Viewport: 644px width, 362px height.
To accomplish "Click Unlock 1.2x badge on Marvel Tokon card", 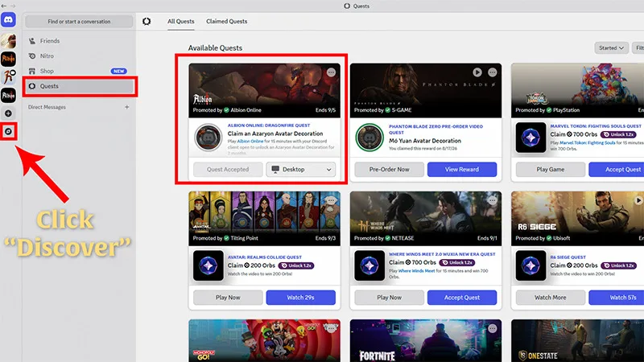I will click(618, 134).
